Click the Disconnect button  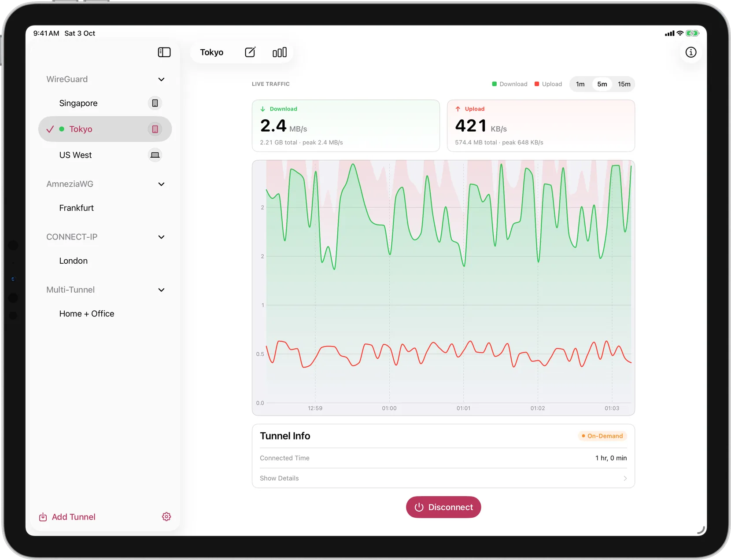[443, 507]
